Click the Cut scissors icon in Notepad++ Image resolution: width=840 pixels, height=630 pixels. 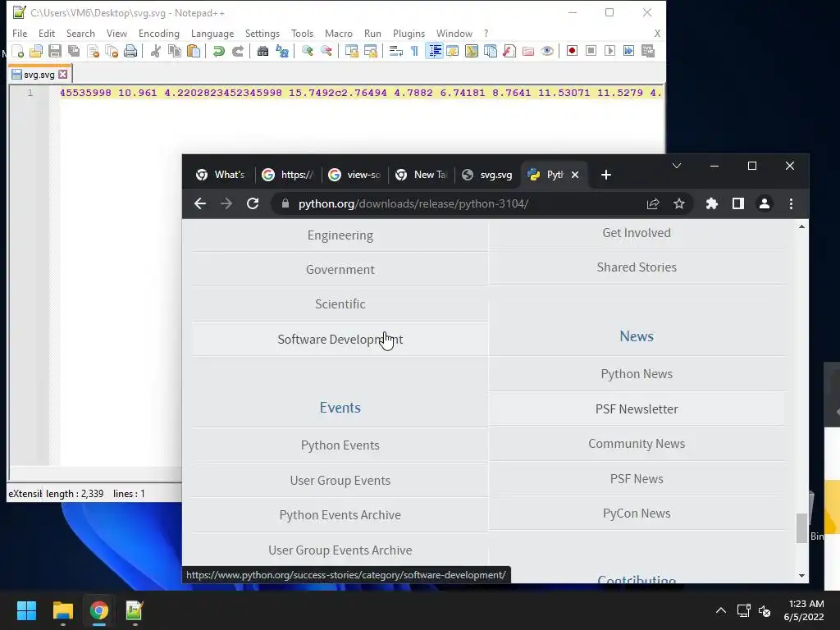tap(155, 51)
